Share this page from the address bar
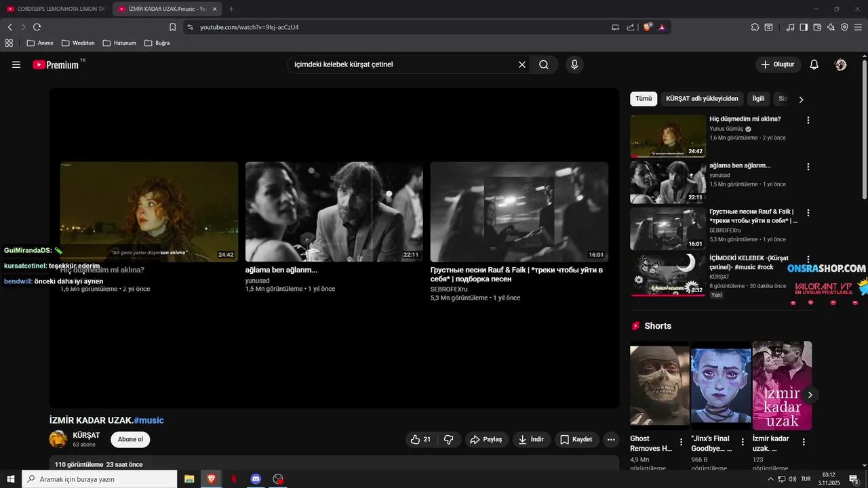868x488 pixels. coord(631,27)
